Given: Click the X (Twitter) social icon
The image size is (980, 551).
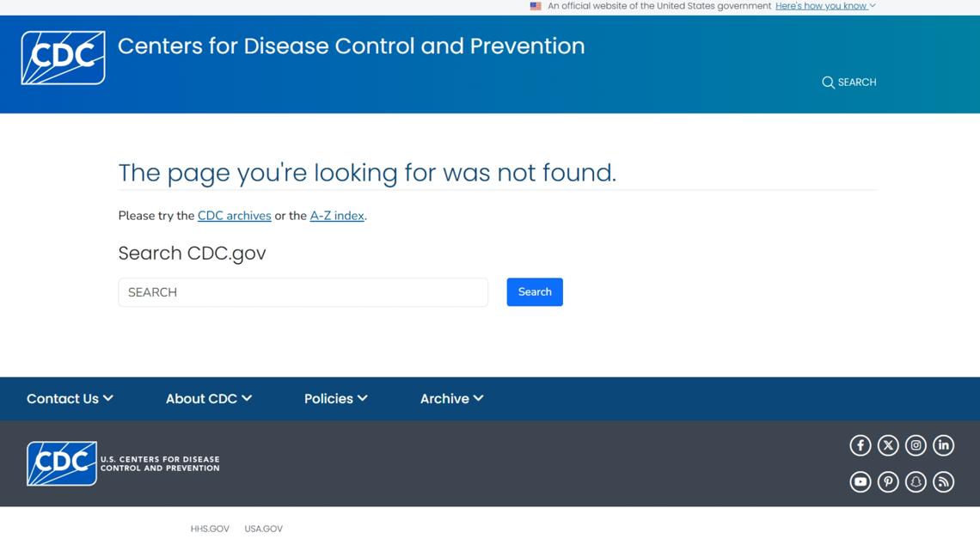Looking at the screenshot, I should point(888,445).
